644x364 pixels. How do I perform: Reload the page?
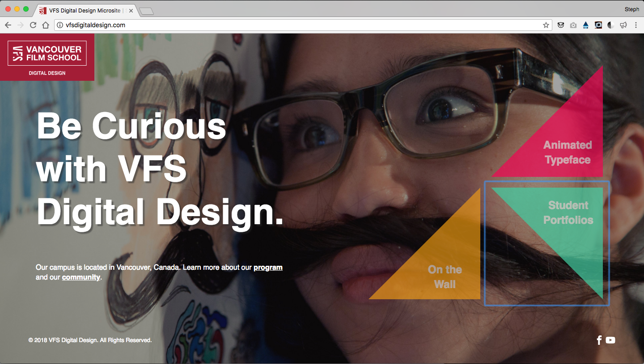pyautogui.click(x=33, y=25)
